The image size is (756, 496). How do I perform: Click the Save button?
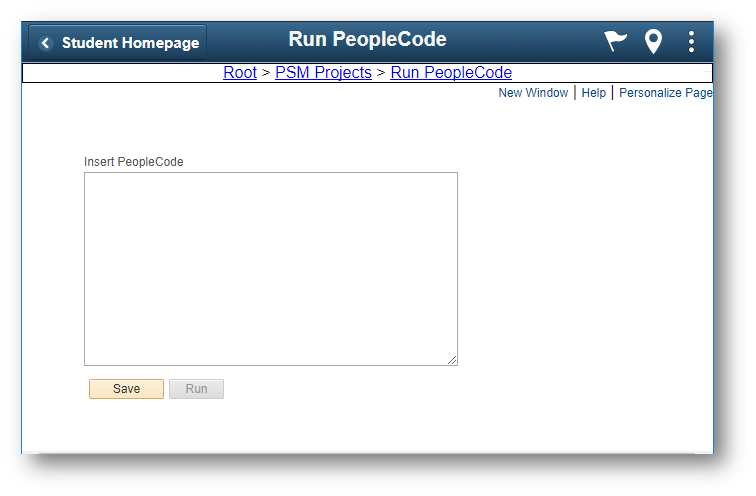click(x=126, y=389)
